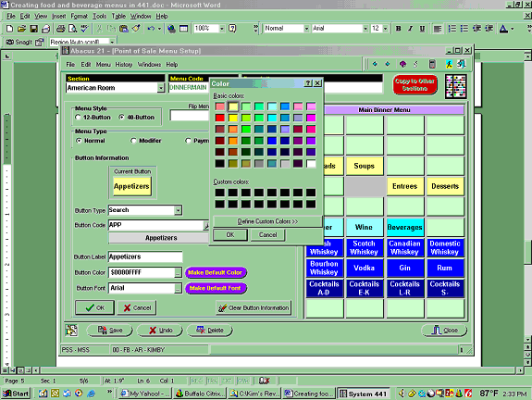Click Clear Button Information button
Image resolution: width=532 pixels, height=400 pixels.
tap(254, 307)
